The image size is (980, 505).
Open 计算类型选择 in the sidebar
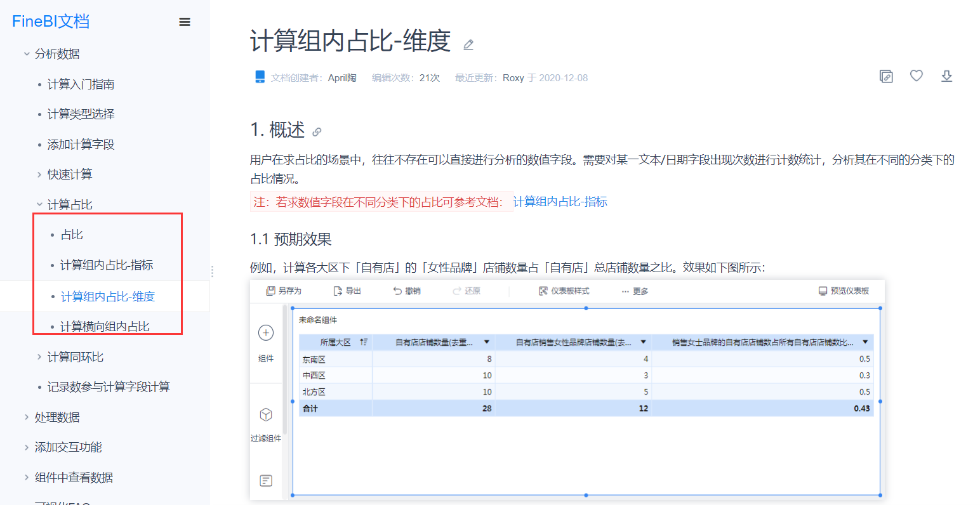pos(81,114)
